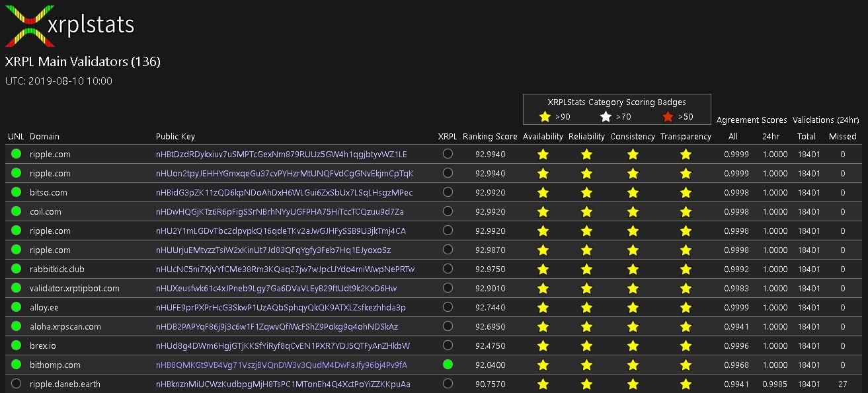Toggle the XRPL circle for validator.xrptipbot.com
Viewport: 868px width, 393px height.
448,287
